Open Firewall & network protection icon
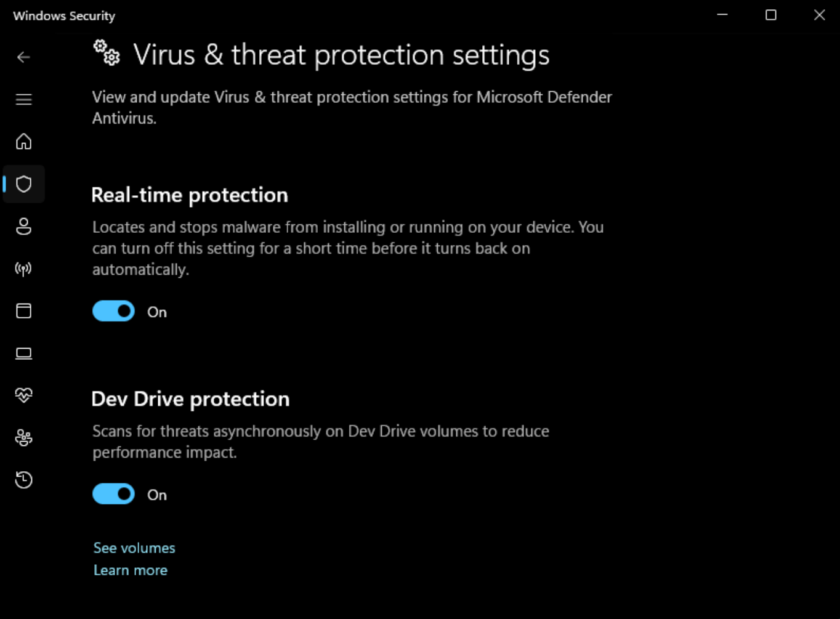 click(x=23, y=269)
